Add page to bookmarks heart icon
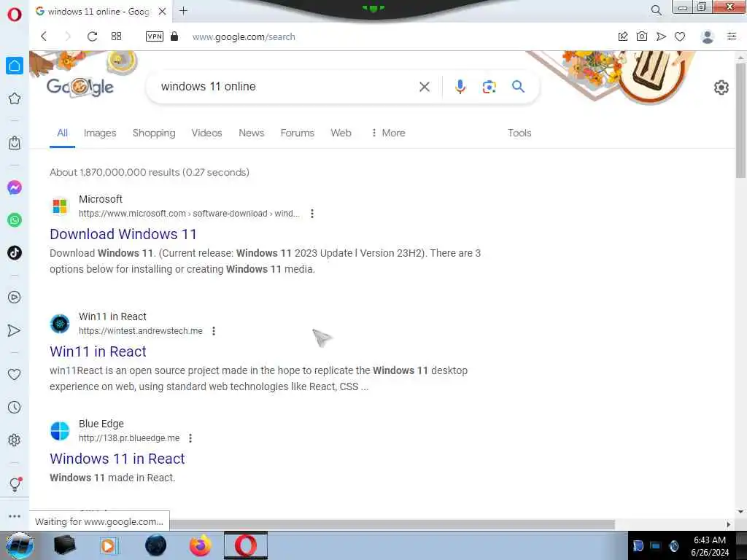The height and width of the screenshot is (560, 747). pyautogui.click(x=680, y=36)
